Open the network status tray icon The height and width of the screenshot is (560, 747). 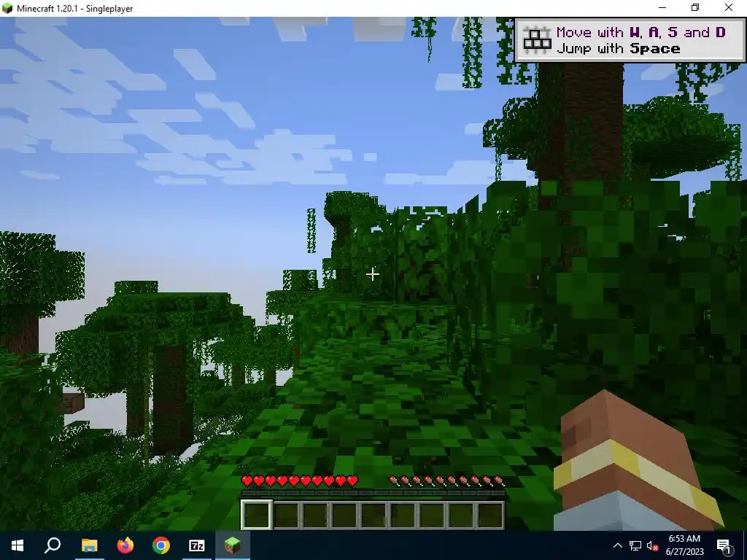[635, 545]
